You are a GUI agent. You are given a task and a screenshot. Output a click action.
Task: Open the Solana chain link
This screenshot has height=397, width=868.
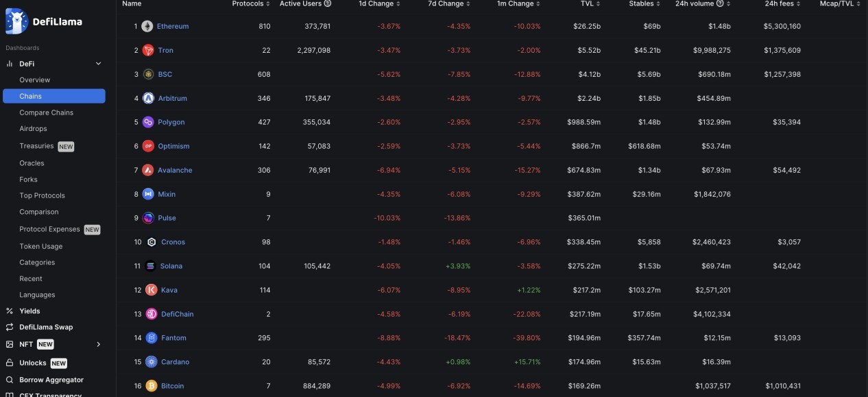[x=171, y=266]
